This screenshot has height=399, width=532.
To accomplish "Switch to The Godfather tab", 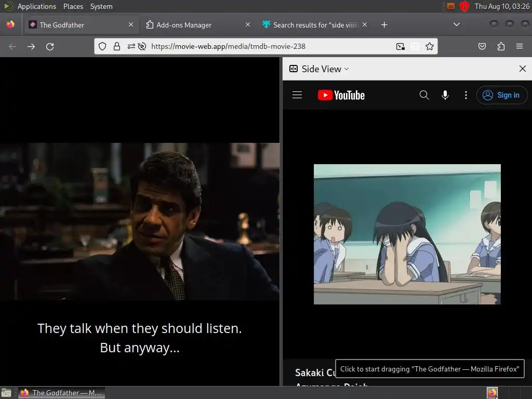I will 81,25.
